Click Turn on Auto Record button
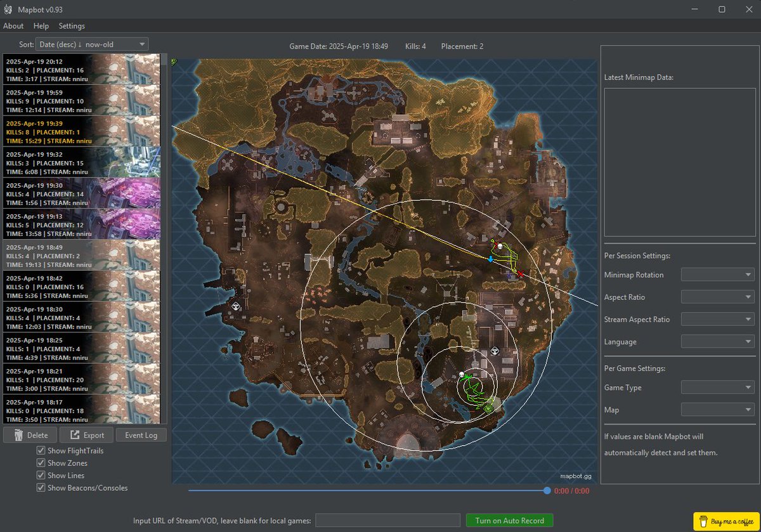 (x=509, y=521)
